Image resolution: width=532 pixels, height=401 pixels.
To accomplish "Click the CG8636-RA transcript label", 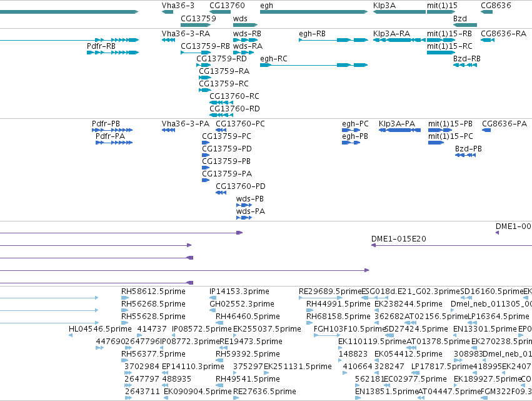I will point(503,34).
